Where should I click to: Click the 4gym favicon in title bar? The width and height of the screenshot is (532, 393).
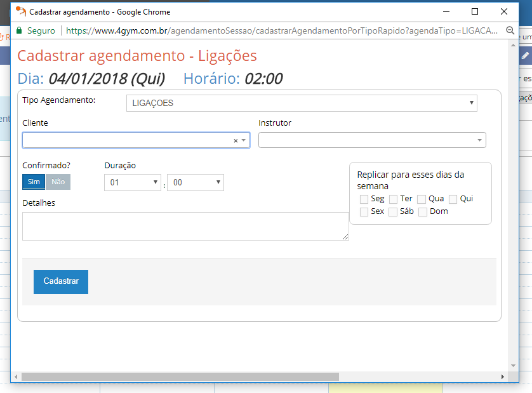[21, 11]
